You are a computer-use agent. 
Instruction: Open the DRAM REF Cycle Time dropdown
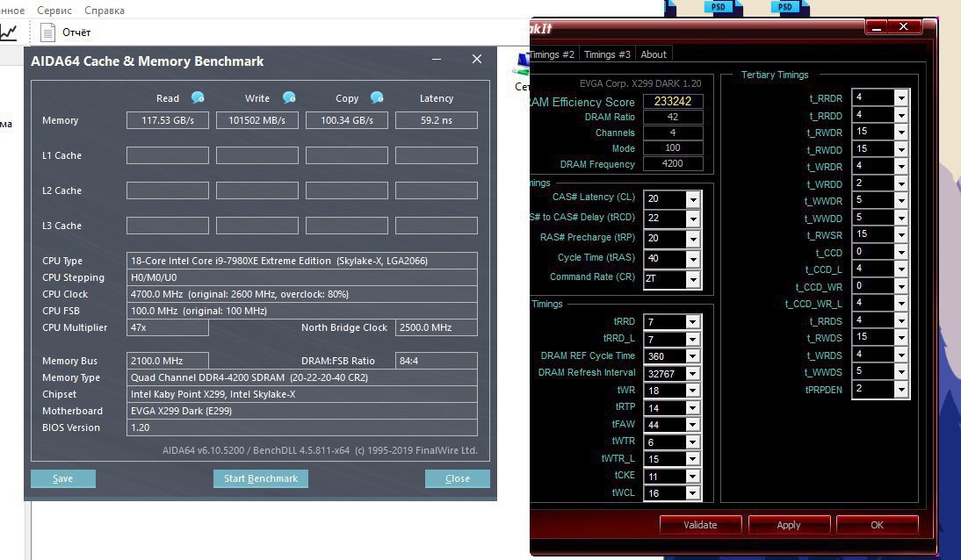tap(692, 356)
